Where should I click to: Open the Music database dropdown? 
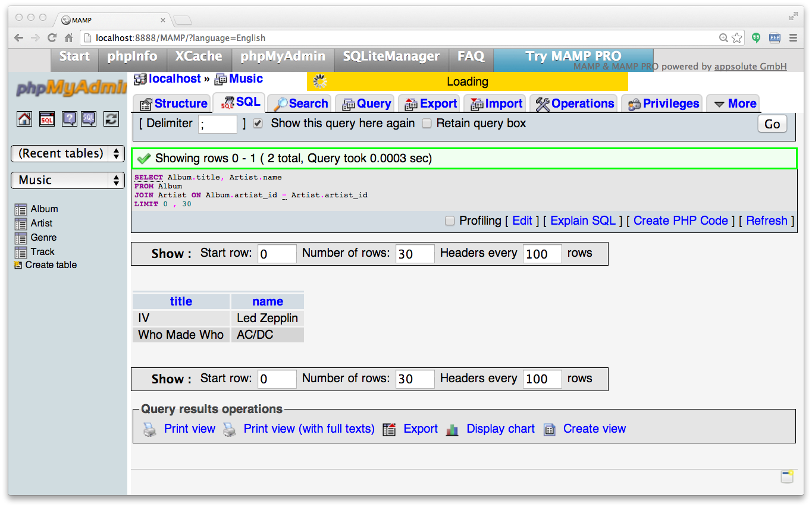pos(67,180)
